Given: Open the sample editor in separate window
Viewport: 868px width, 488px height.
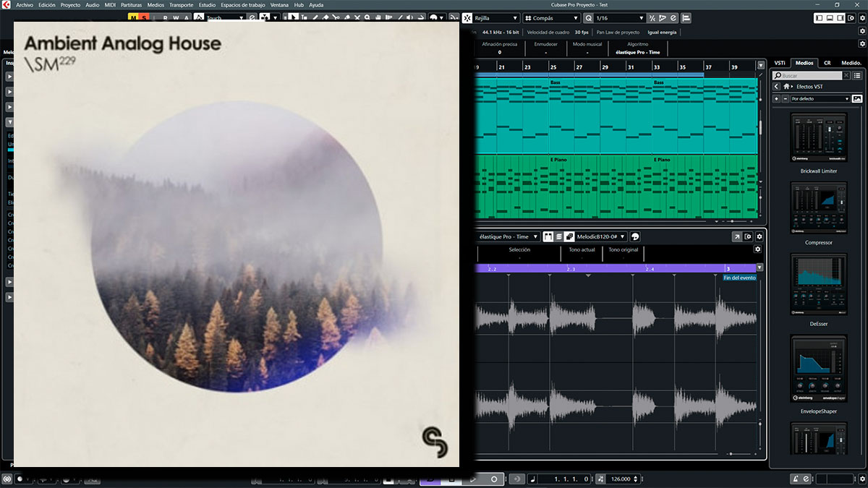Looking at the screenshot, I should (x=736, y=236).
